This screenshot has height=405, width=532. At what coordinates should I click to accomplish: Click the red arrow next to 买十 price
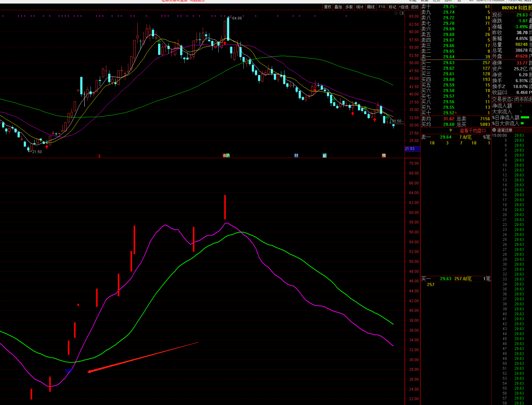pos(456,113)
